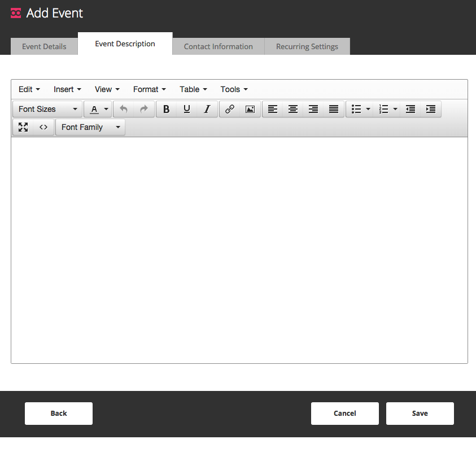Click the pink Add Event logo icon
The width and height of the screenshot is (476, 461).
(x=16, y=13)
